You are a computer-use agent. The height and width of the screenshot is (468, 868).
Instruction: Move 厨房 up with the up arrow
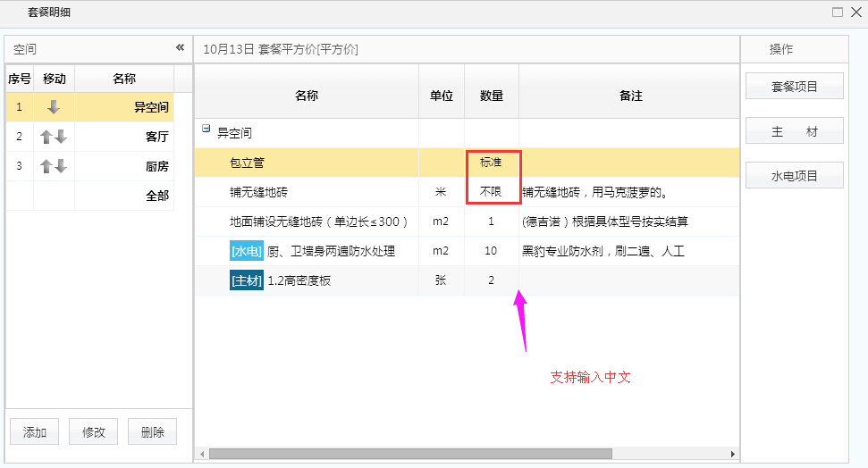click(x=46, y=166)
